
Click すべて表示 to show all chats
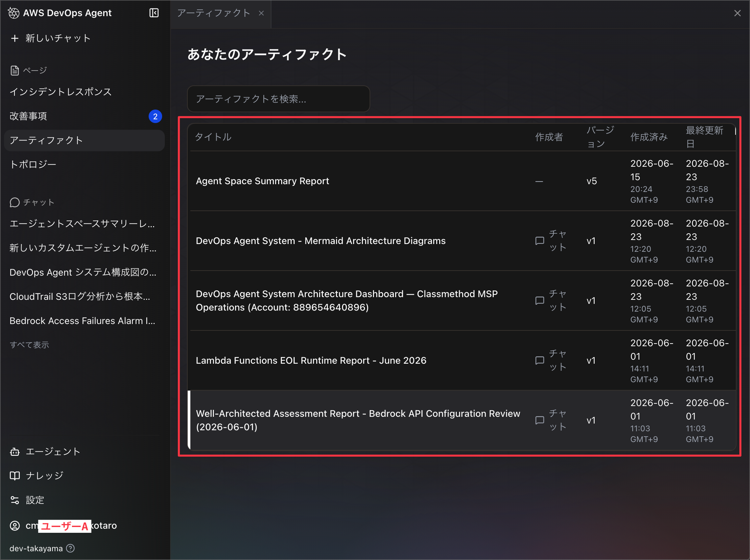pyautogui.click(x=30, y=345)
